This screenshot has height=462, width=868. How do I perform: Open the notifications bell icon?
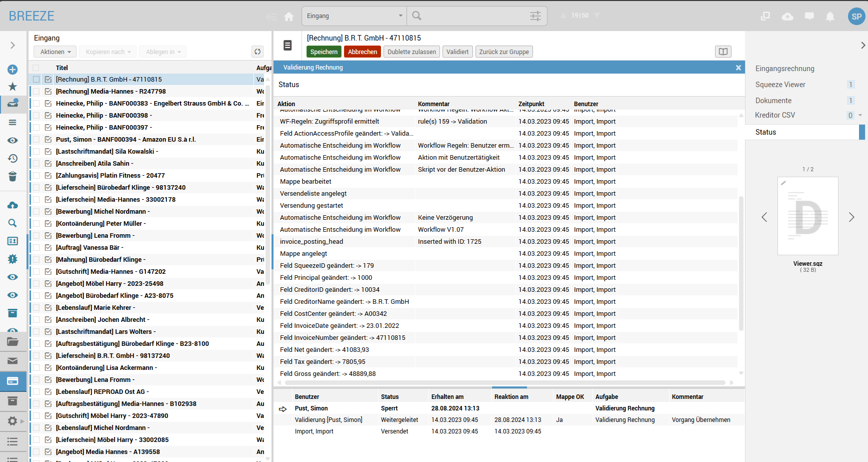tap(830, 17)
